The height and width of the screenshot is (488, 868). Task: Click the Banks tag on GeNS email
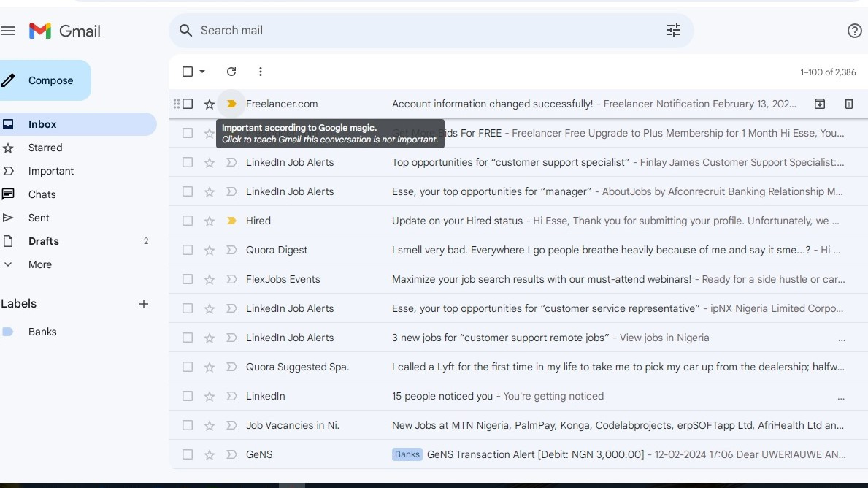tap(407, 454)
